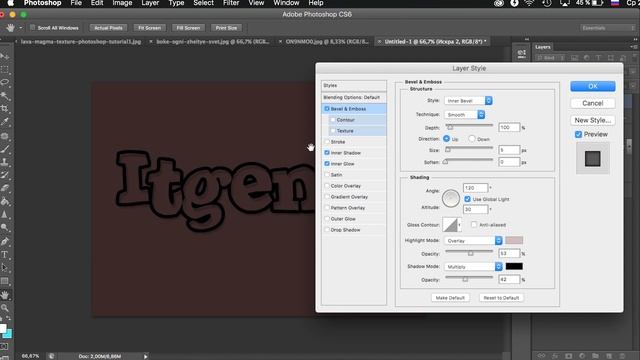This screenshot has height=360, width=640.
Task: Open the Essentials workspace dropdown
Action: click(x=607, y=28)
